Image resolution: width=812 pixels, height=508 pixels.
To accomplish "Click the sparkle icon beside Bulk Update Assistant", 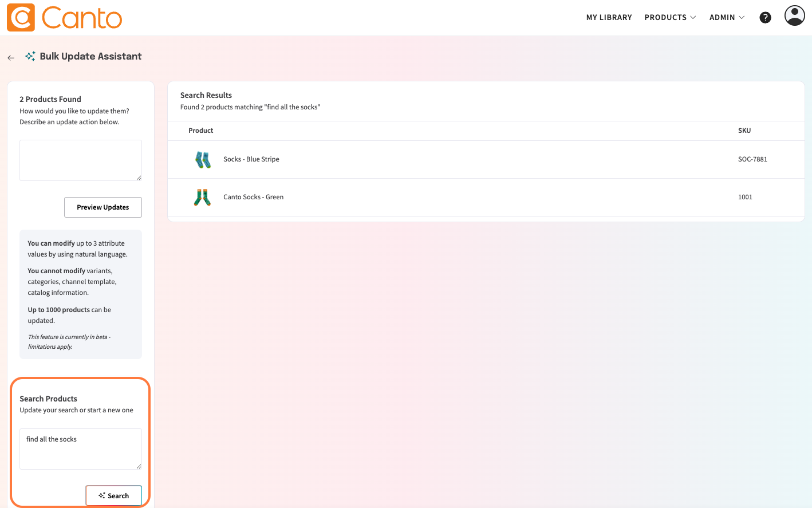I will click(x=30, y=56).
